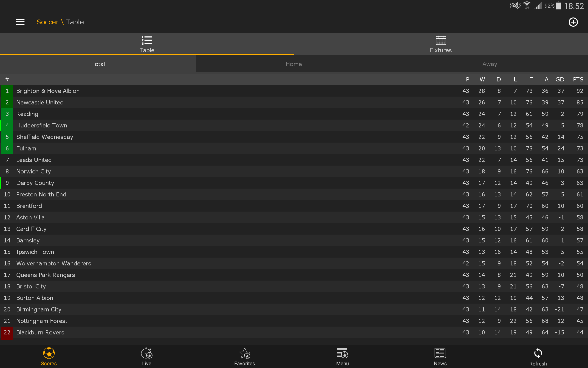Open News in bottom navigation
The width and height of the screenshot is (588, 368).
[x=440, y=356]
